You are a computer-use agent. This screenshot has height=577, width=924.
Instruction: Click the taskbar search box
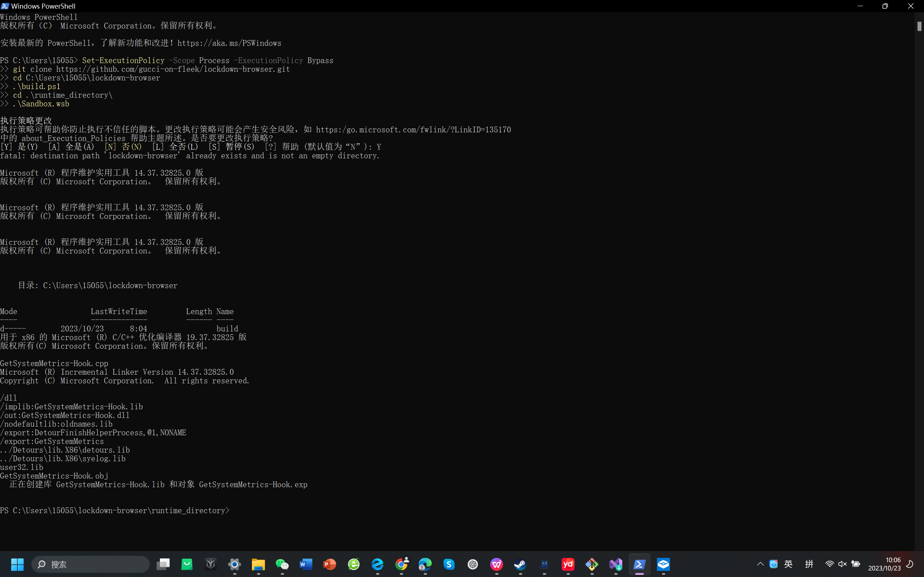91,565
